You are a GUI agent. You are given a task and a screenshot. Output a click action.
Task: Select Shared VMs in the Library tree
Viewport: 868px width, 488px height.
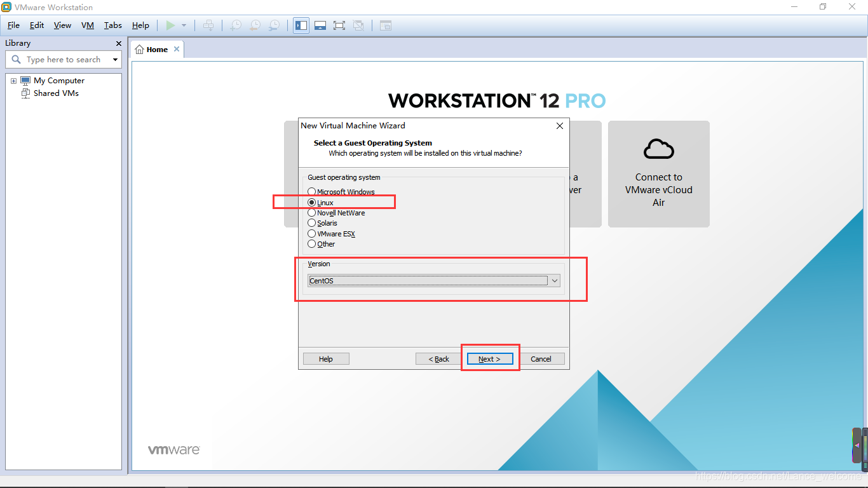(56, 93)
